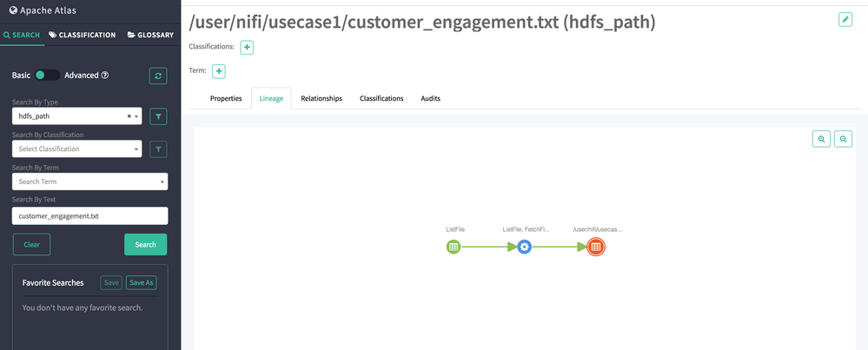Open the Search Term dropdown
The width and height of the screenshot is (868, 350).
[89, 182]
